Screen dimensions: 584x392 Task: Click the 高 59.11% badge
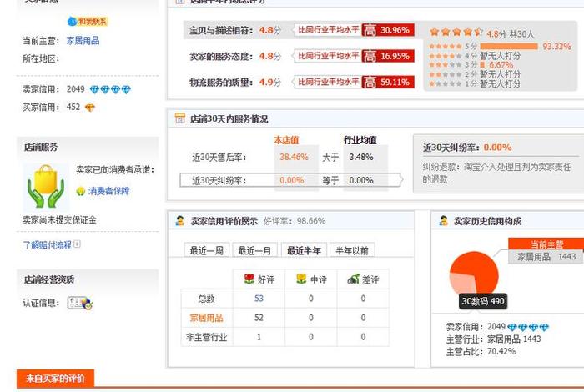coord(388,82)
